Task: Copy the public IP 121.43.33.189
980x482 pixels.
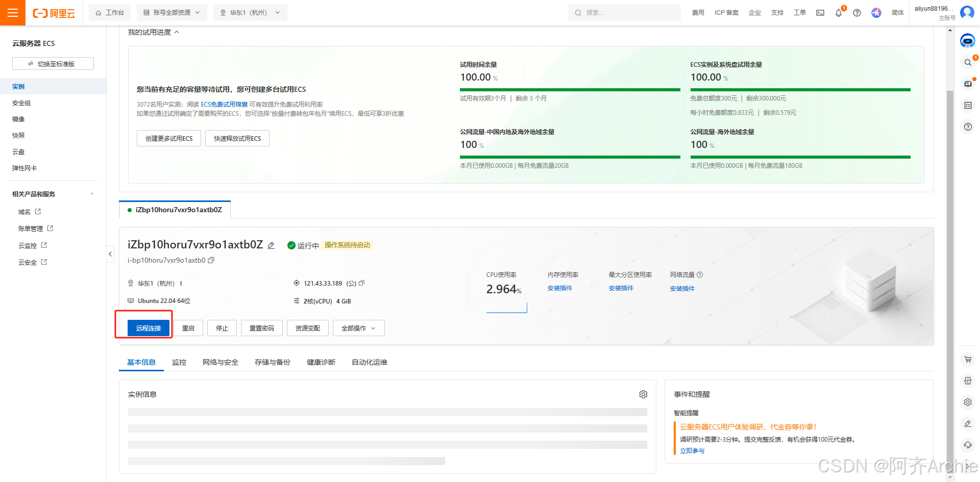Action: tap(362, 283)
